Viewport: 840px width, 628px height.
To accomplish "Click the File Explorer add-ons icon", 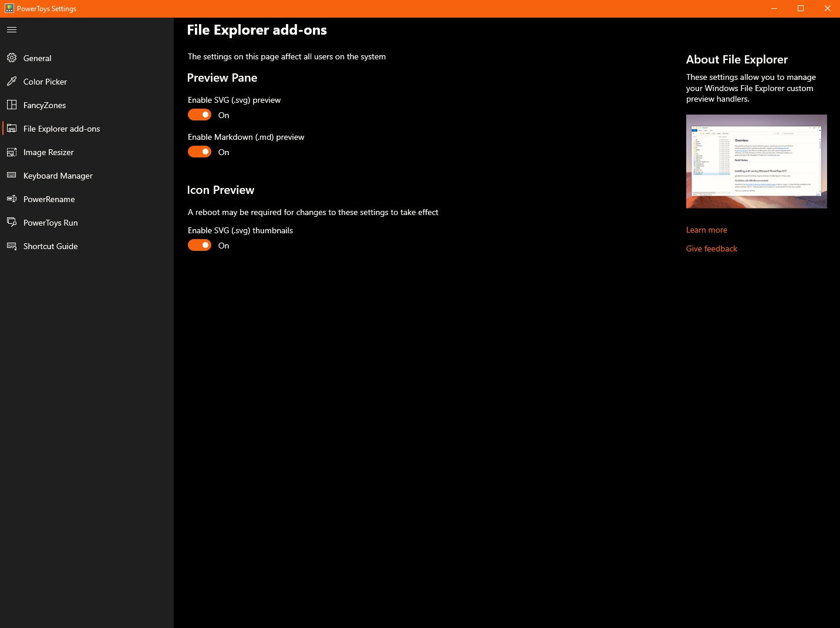I will [x=12, y=128].
